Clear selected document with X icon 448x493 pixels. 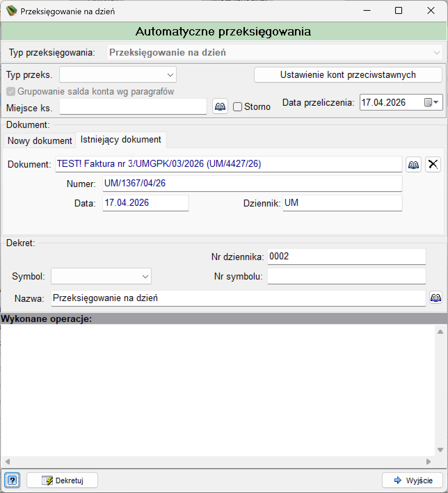(x=433, y=164)
